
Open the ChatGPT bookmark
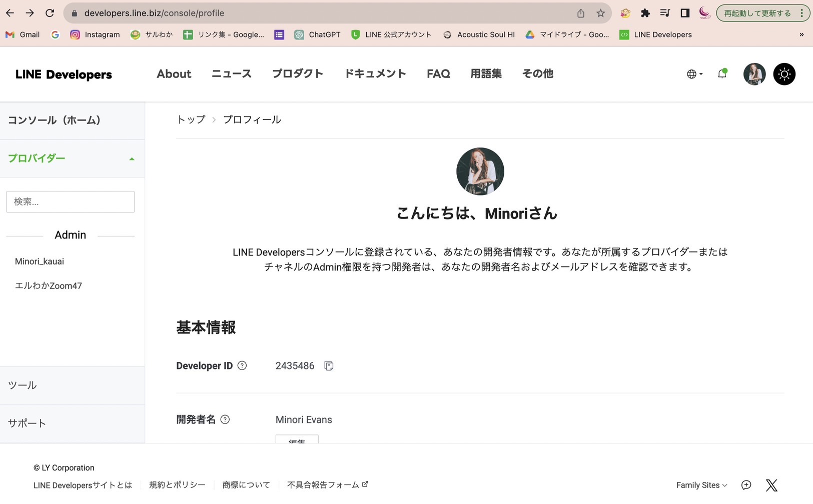(317, 34)
